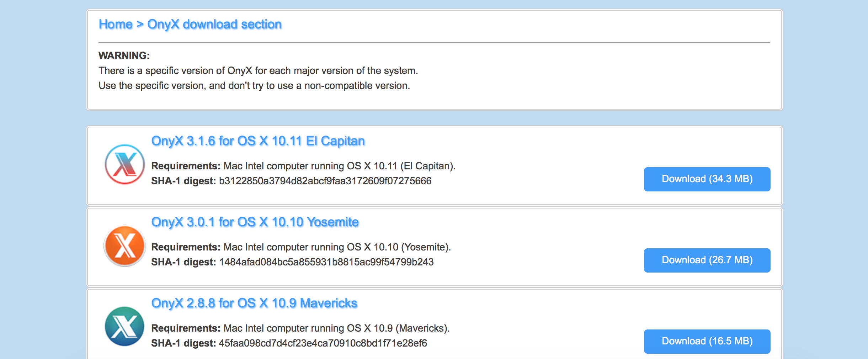Click the Mavericks Requirements line
The height and width of the screenshot is (359, 868).
pos(300,328)
